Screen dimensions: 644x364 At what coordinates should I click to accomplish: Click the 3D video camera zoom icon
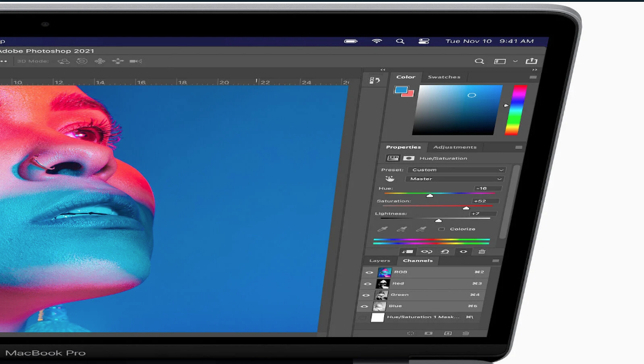coord(136,61)
